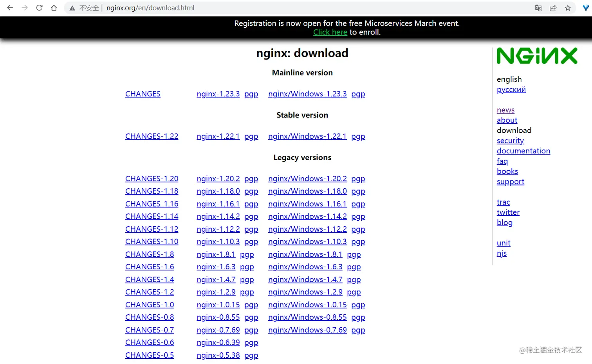Open the support sidebar link
The width and height of the screenshot is (592, 364).
point(511,182)
